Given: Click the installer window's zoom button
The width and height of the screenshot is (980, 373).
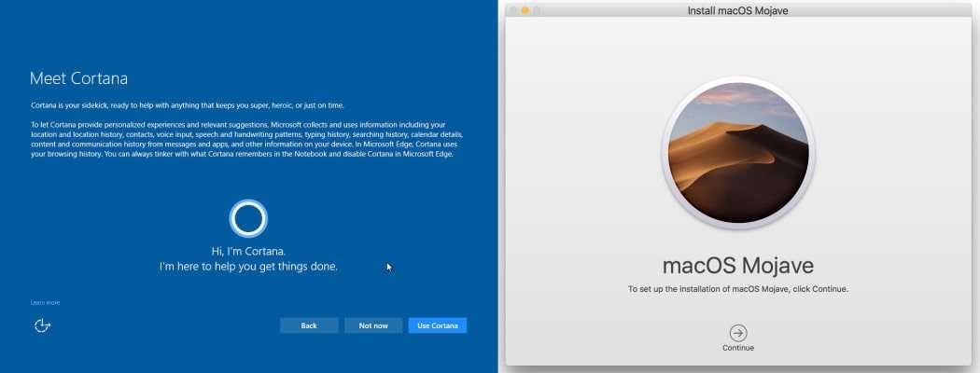Looking at the screenshot, I should pos(538,9).
